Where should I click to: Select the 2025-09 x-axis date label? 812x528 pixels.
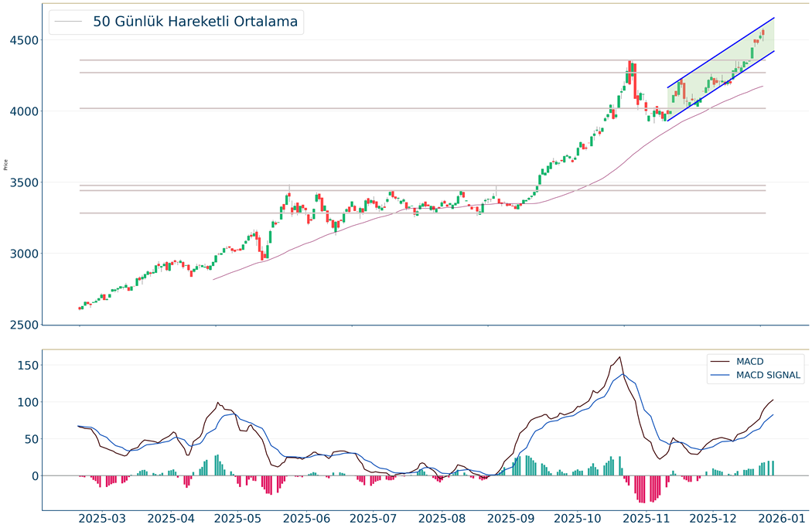(511, 518)
